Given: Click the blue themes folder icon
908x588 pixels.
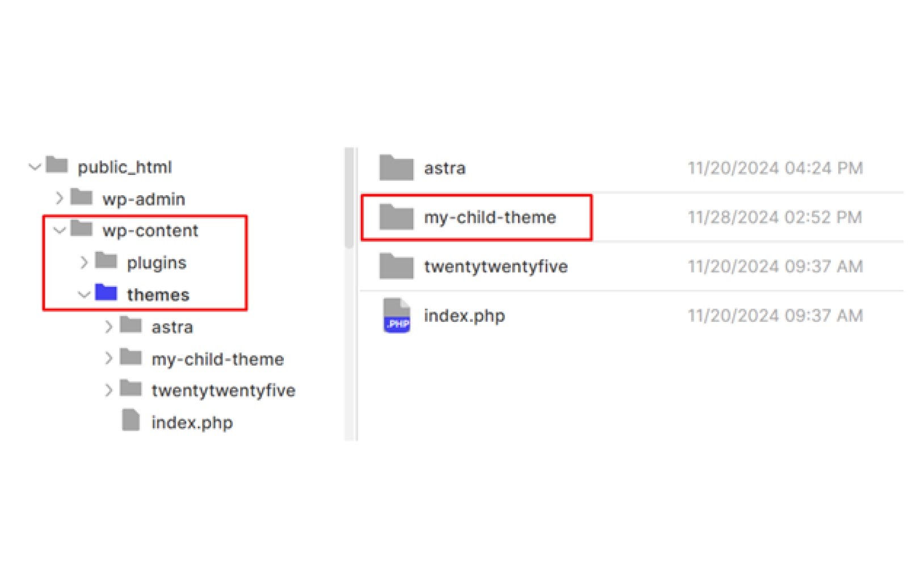Looking at the screenshot, I should point(106,293).
